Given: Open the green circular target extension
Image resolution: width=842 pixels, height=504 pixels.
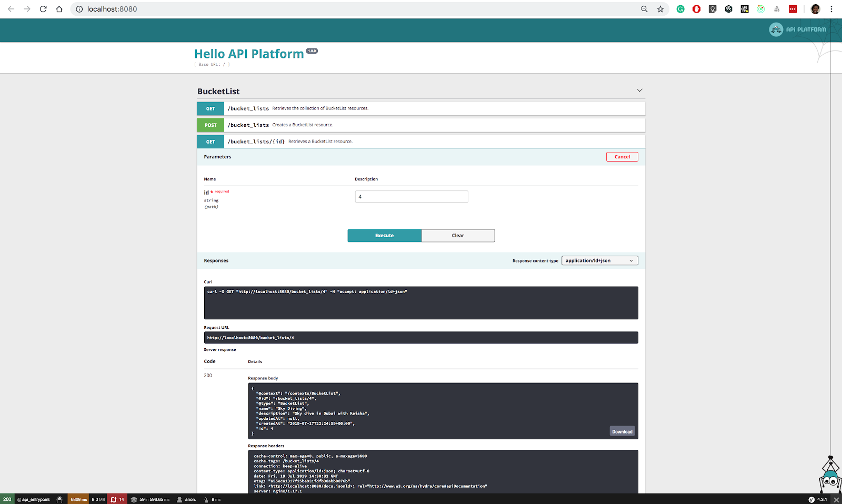Looking at the screenshot, I should [x=761, y=9].
